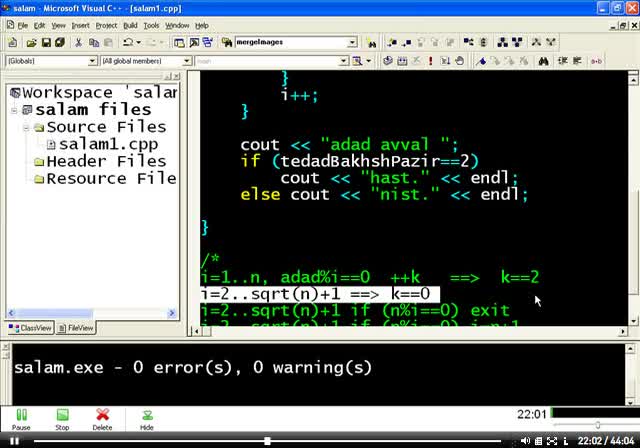640x448 pixels.
Task: Open the File menu
Action: coord(22,26)
